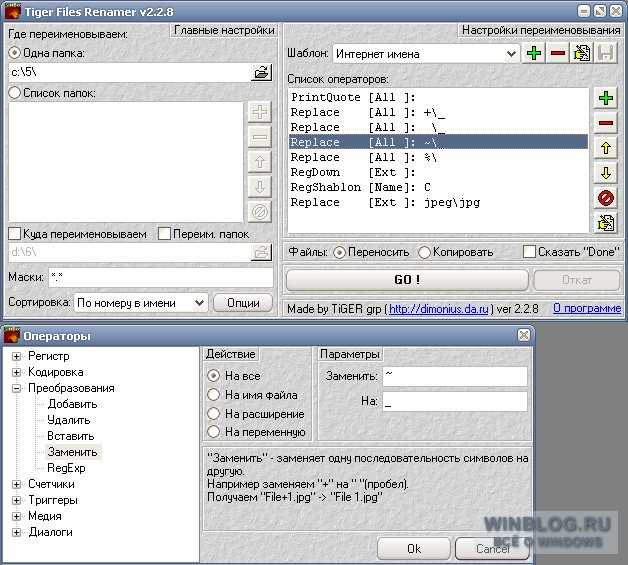
Task: Click the 'На' replacement input field
Action: (455, 401)
